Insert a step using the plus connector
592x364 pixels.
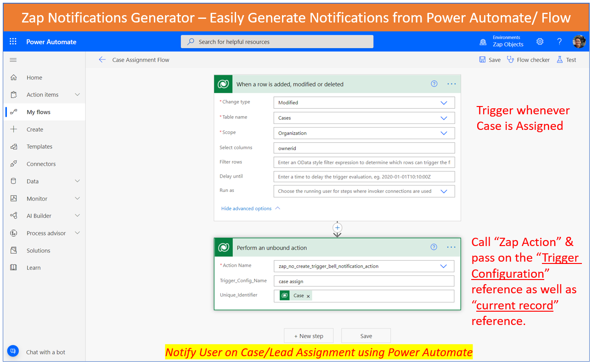coord(338,228)
